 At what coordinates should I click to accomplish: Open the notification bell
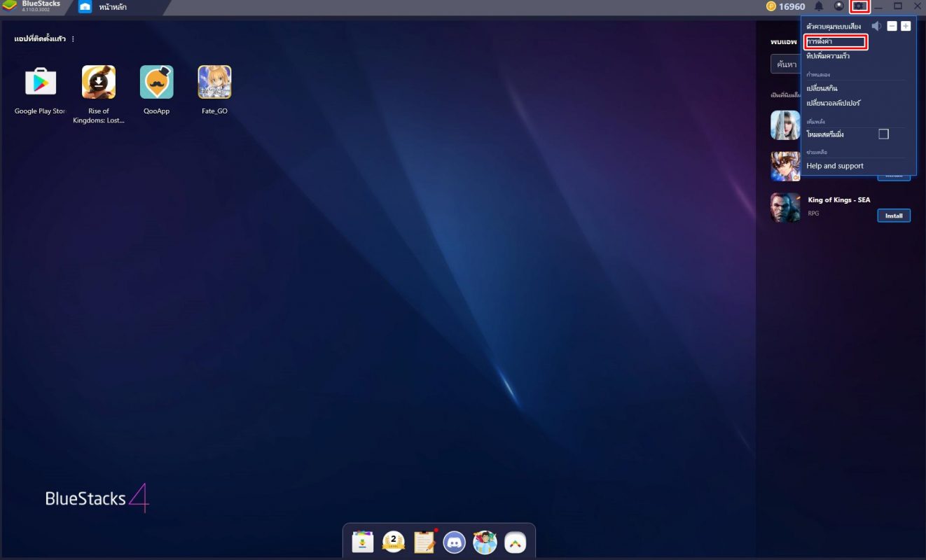tap(819, 6)
